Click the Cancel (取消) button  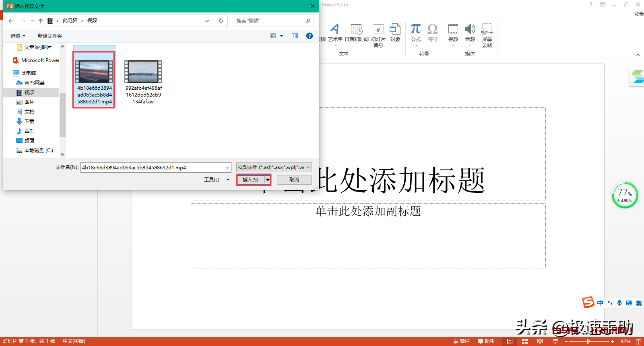click(x=294, y=180)
